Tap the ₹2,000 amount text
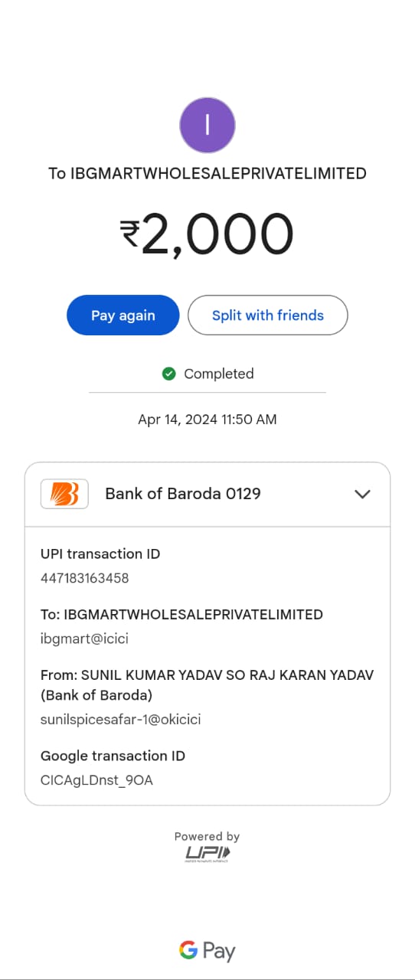Image resolution: width=415 pixels, height=980 pixels. coord(207,234)
